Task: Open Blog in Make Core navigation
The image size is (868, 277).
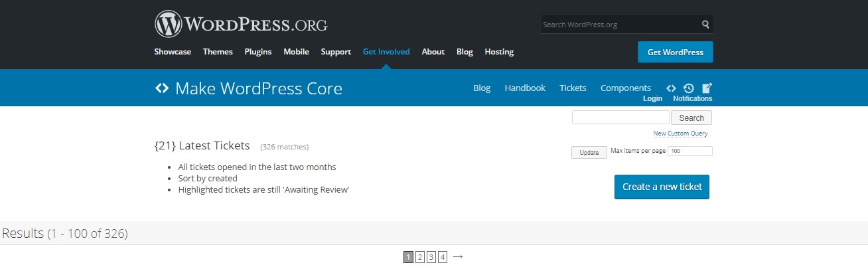Action: coord(482,88)
